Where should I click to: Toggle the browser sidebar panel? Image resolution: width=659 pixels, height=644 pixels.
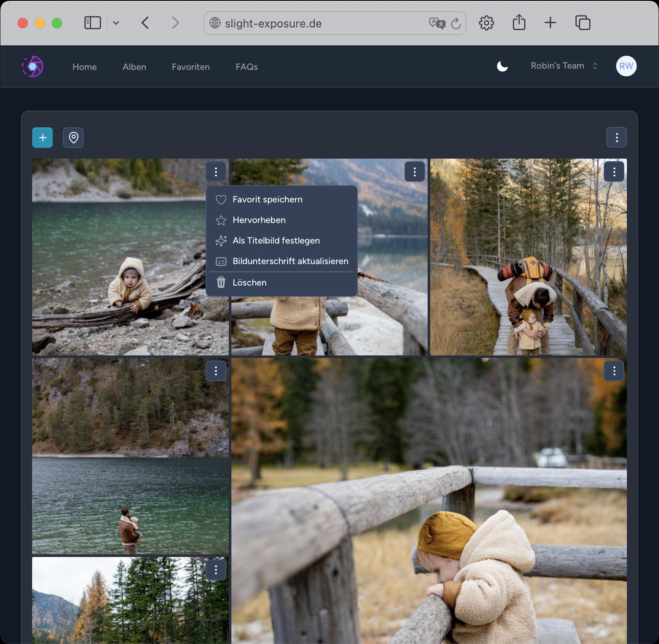point(93,23)
